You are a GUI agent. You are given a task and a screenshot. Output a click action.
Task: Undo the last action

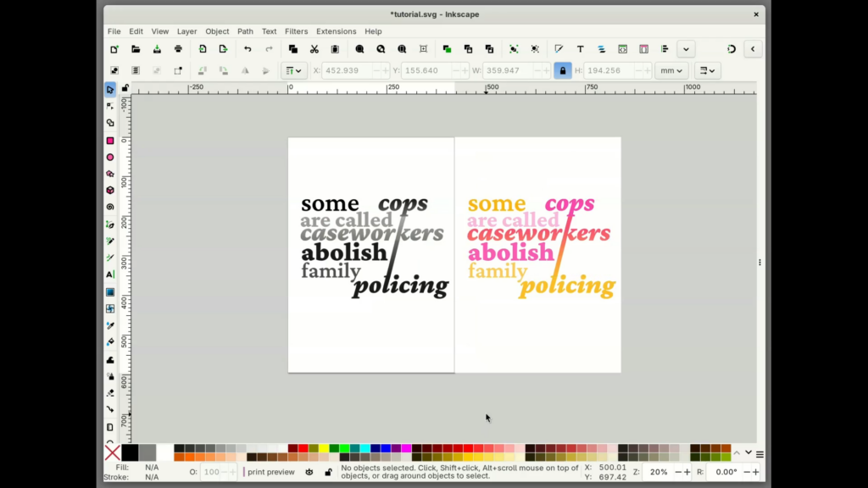[x=247, y=48]
